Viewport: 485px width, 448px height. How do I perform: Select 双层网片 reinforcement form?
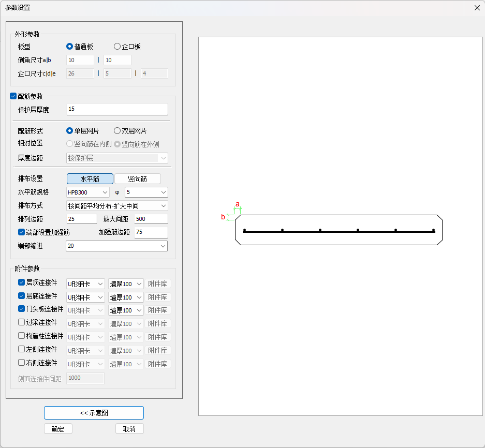[117, 131]
